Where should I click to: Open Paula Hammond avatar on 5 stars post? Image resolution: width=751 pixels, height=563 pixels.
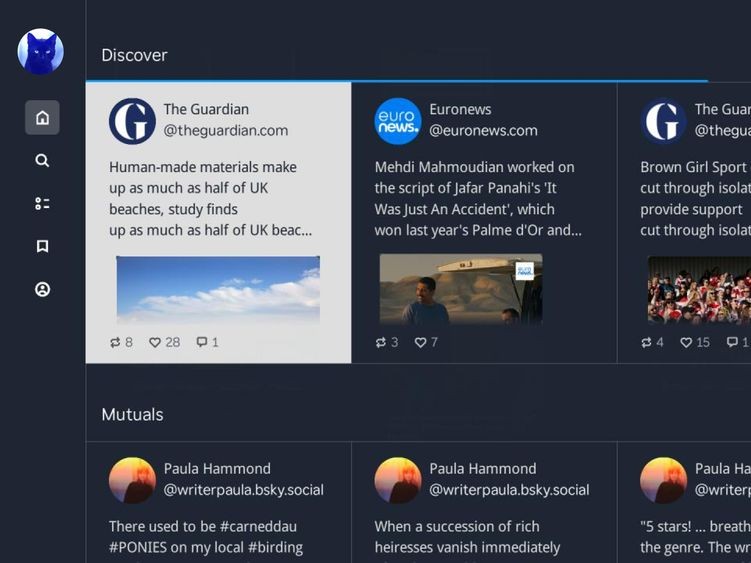[664, 481]
